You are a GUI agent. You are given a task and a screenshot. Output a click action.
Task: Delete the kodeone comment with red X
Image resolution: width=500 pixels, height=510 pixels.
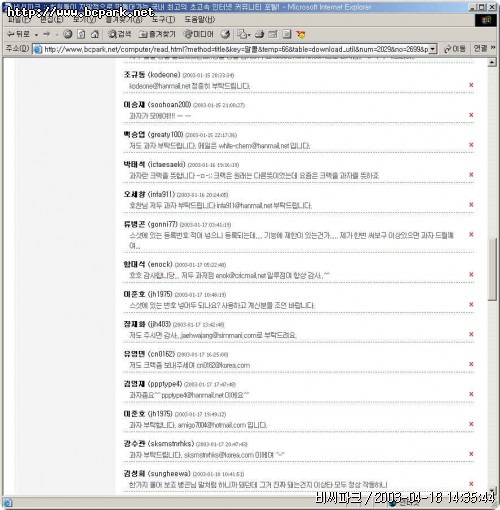pos(471,85)
